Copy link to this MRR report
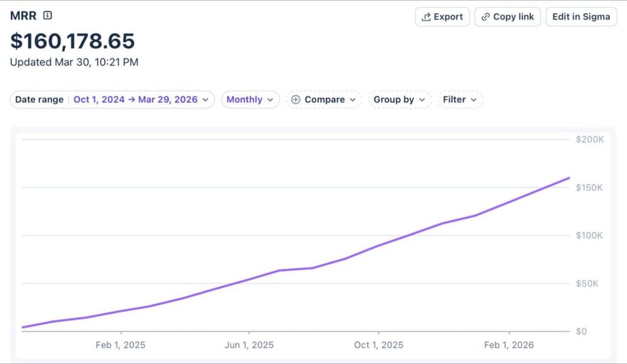This screenshot has width=627, height=364. (x=507, y=17)
